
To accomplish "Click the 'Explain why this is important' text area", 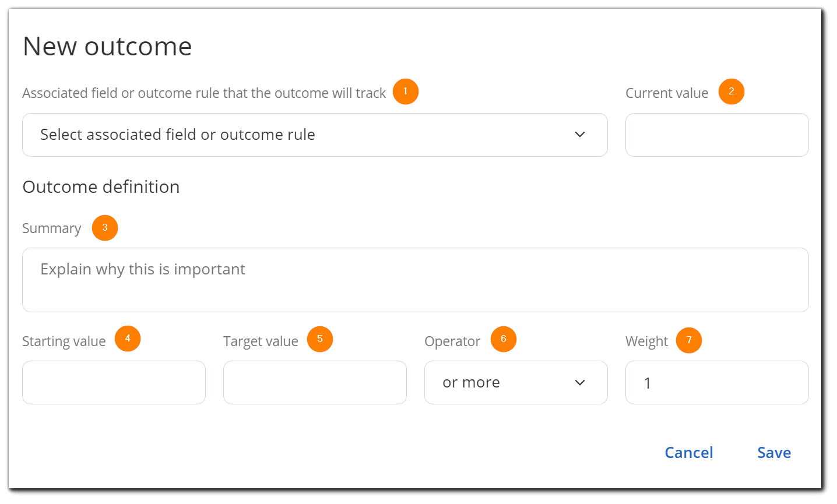I will (415, 280).
